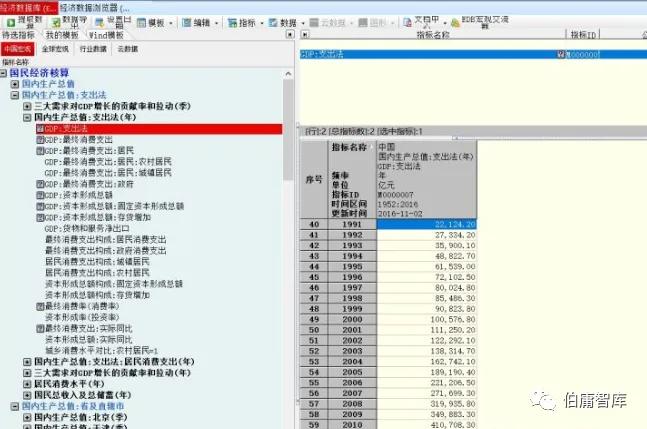Select the 经济数据库 window tab
Image resolution: width=647 pixels, height=429 pixels.
(x=28, y=7)
